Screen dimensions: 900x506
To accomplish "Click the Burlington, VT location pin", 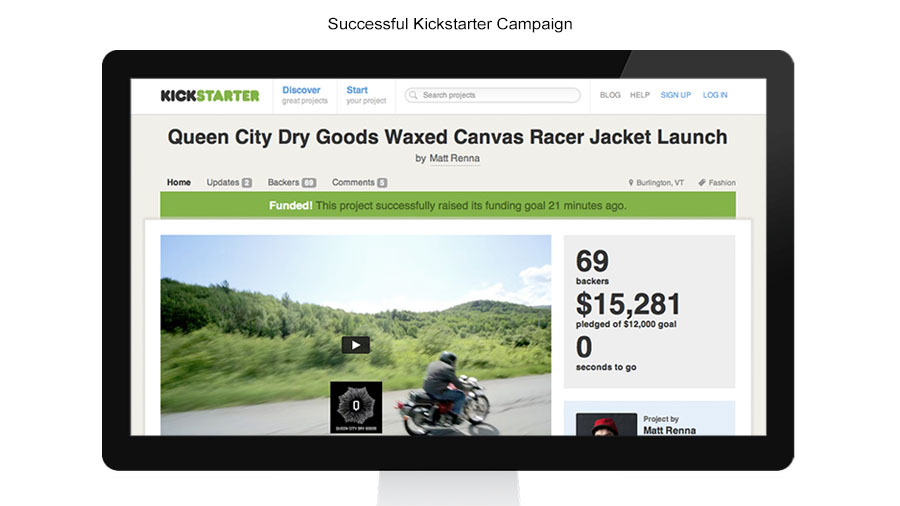I will 630,182.
